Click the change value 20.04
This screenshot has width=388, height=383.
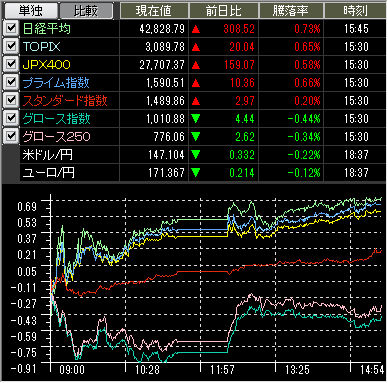pos(242,47)
